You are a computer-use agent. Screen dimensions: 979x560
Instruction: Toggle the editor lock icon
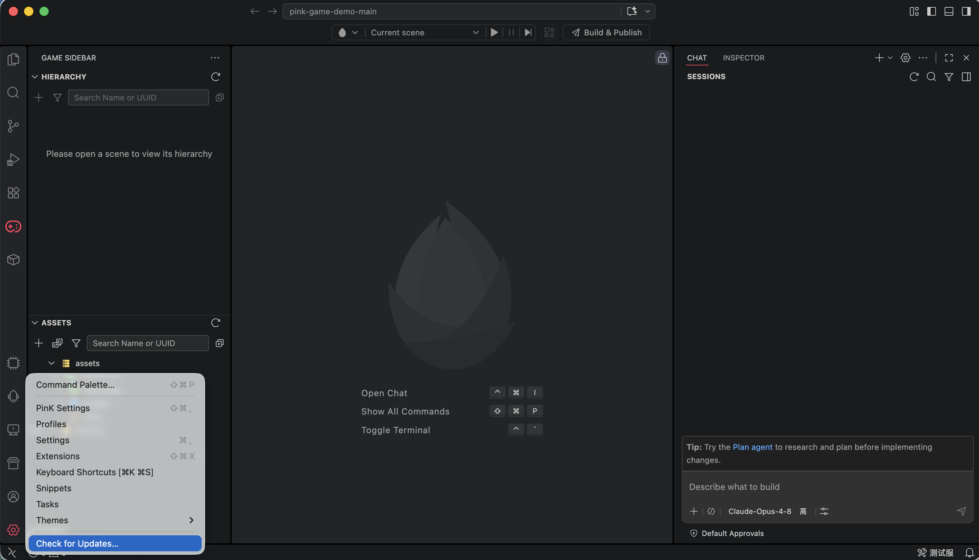pyautogui.click(x=662, y=58)
